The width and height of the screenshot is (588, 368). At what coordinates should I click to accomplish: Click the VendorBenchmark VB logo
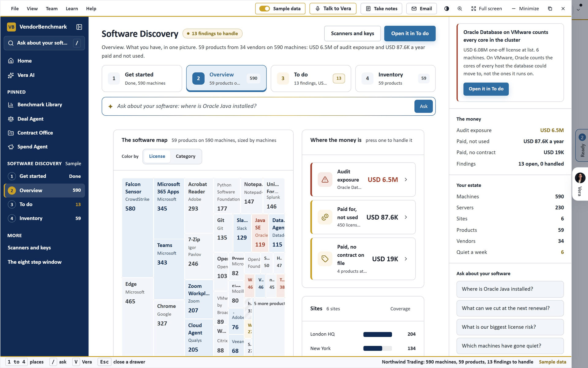(11, 27)
